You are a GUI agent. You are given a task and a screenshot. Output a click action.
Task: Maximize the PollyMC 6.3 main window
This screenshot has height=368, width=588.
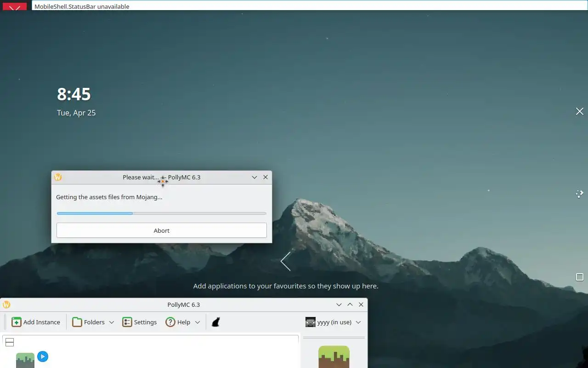350,305
